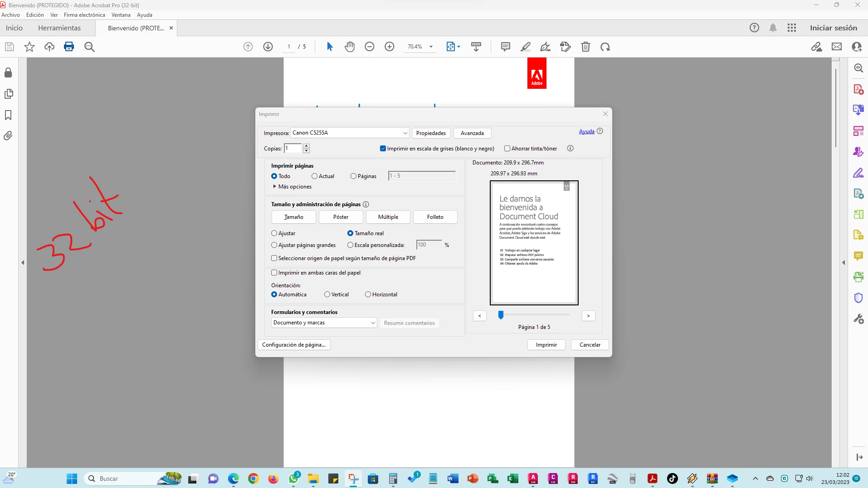The height and width of the screenshot is (488, 868).
Task: Add a sticky note comment
Action: pos(506,47)
